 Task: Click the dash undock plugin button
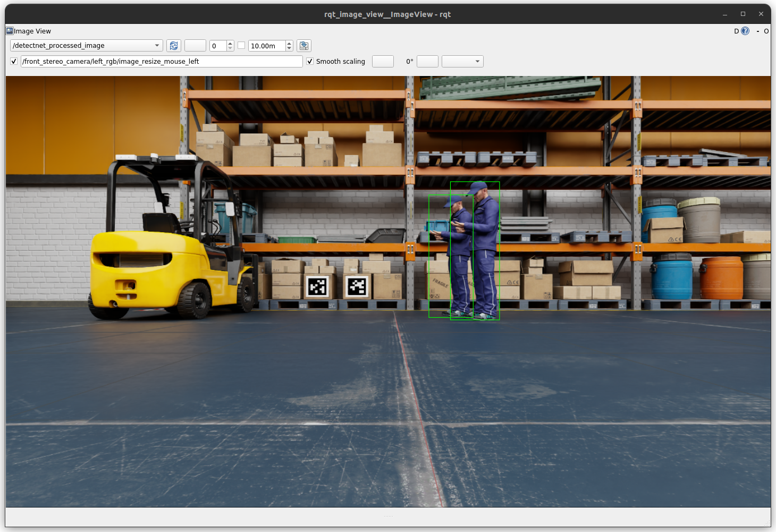tap(757, 31)
